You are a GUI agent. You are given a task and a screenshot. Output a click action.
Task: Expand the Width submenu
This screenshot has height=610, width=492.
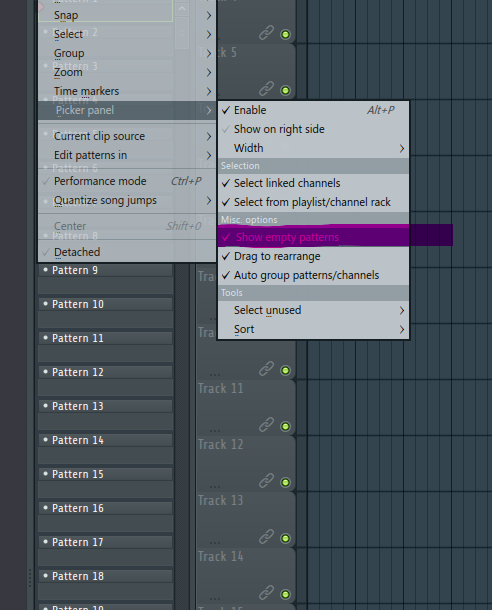[x=313, y=148]
